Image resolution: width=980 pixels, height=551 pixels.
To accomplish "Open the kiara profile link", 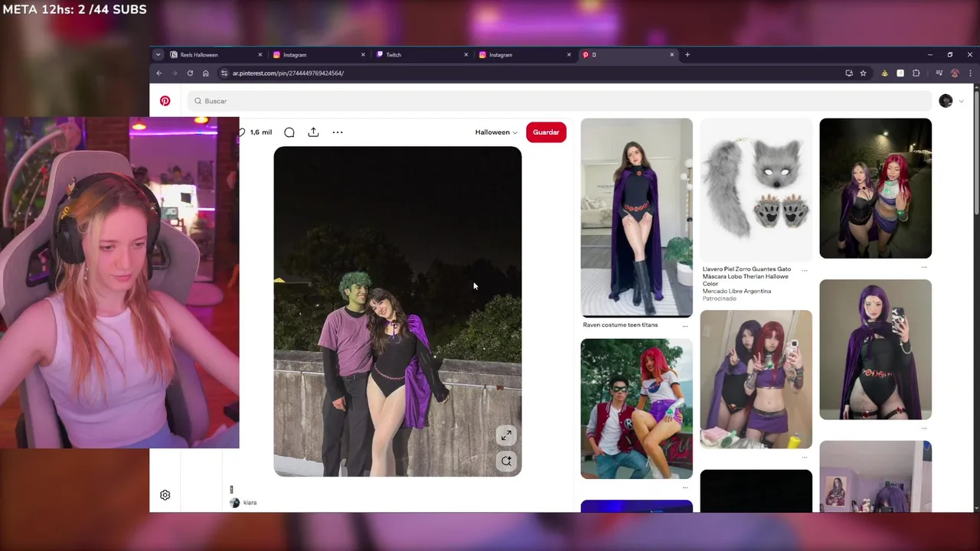I will (250, 503).
